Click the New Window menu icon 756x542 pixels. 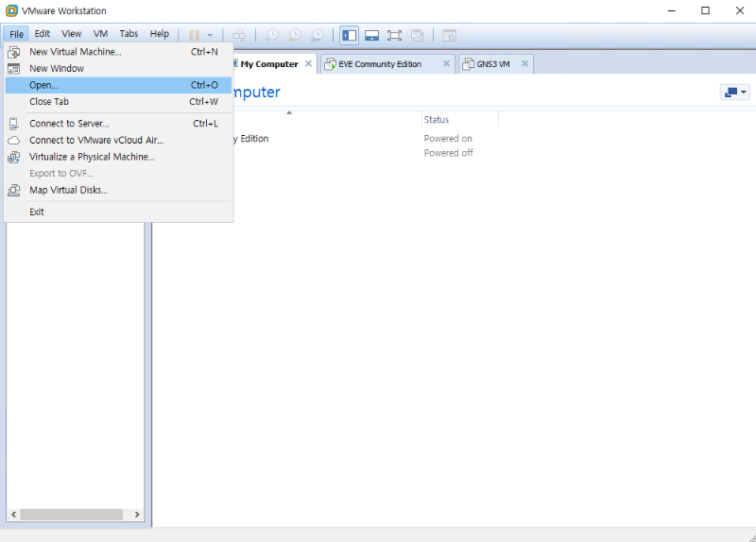point(13,69)
